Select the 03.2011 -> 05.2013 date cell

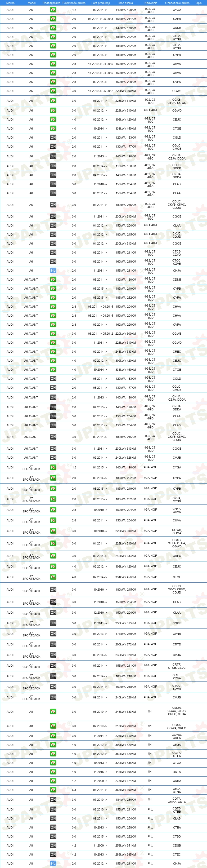coord(101,19)
